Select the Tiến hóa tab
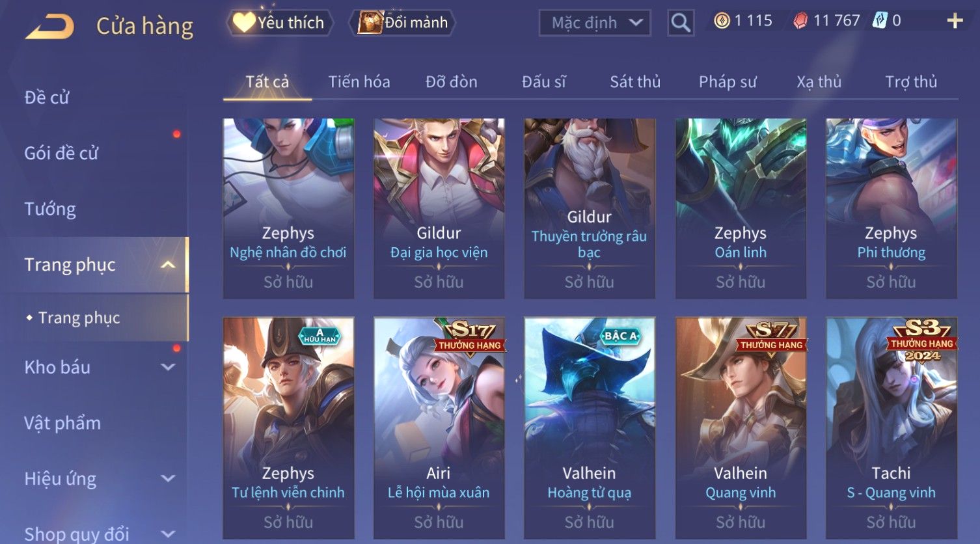This screenshot has width=980, height=544. click(x=359, y=82)
